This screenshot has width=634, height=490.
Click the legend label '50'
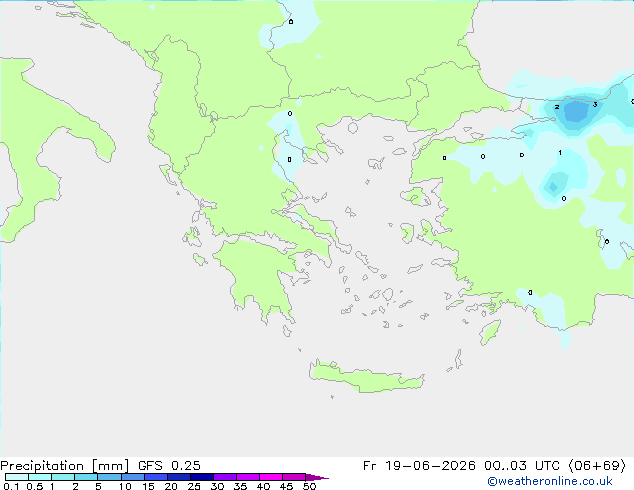310,486
